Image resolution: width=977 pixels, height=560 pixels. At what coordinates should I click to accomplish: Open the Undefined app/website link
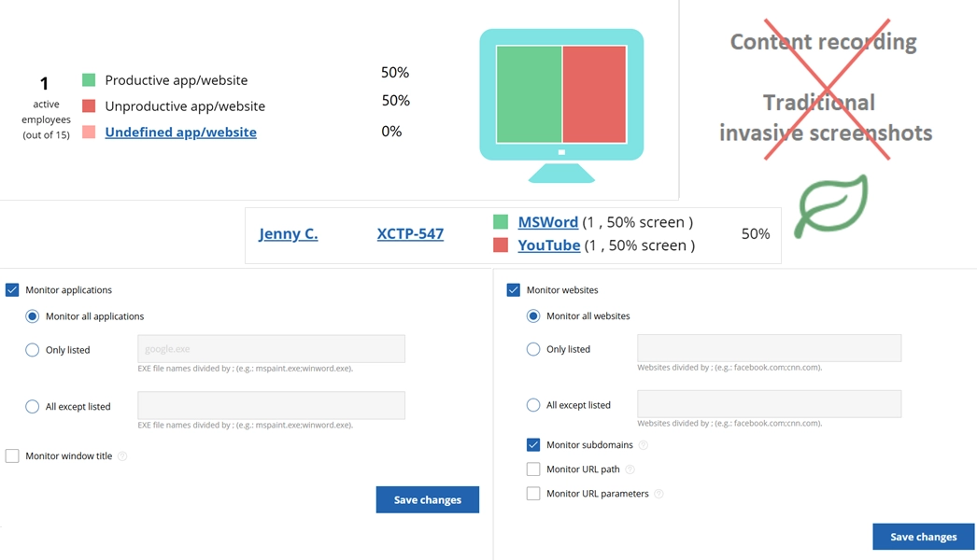(180, 133)
